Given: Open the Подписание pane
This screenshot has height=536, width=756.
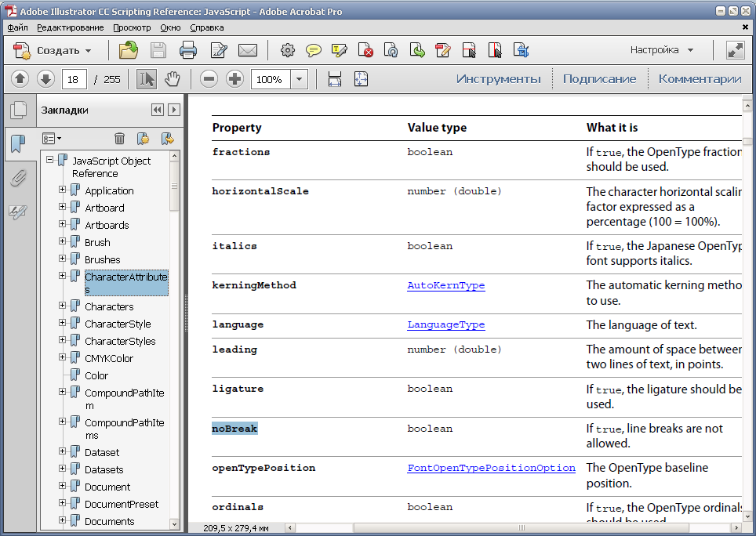Looking at the screenshot, I should click(599, 79).
